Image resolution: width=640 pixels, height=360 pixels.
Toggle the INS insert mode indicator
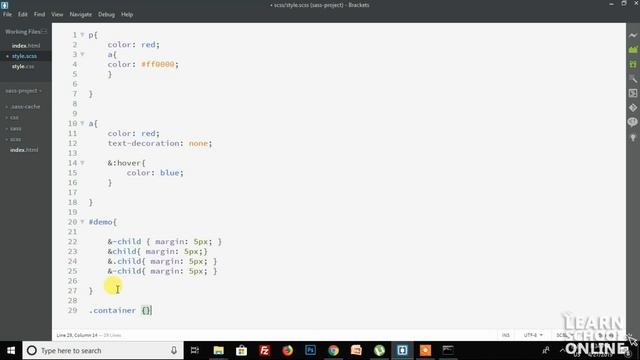(x=506, y=335)
